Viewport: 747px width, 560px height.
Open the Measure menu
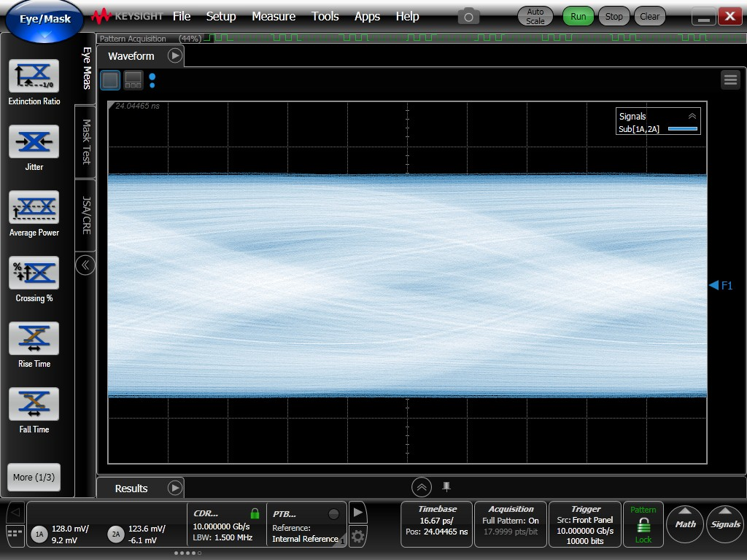coord(274,16)
